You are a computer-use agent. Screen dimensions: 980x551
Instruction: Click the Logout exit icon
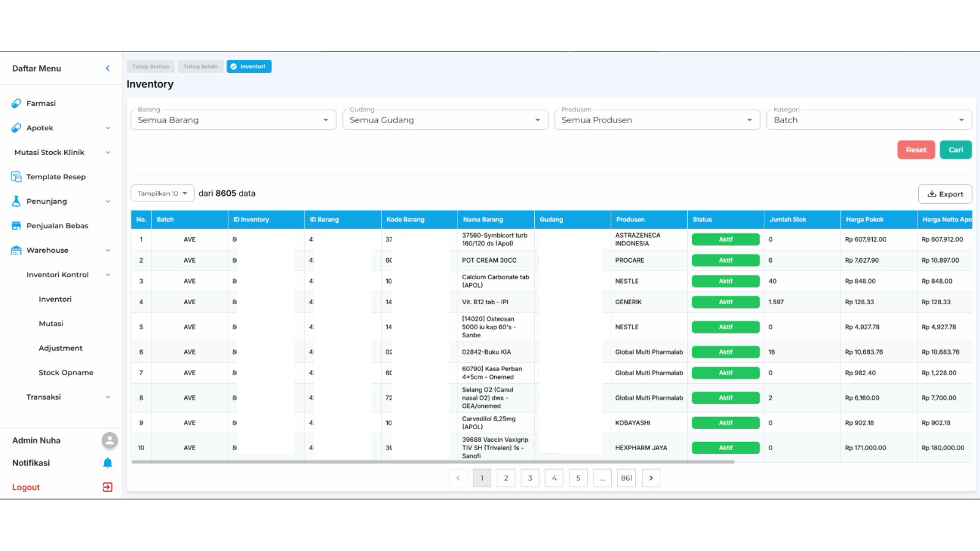108,487
